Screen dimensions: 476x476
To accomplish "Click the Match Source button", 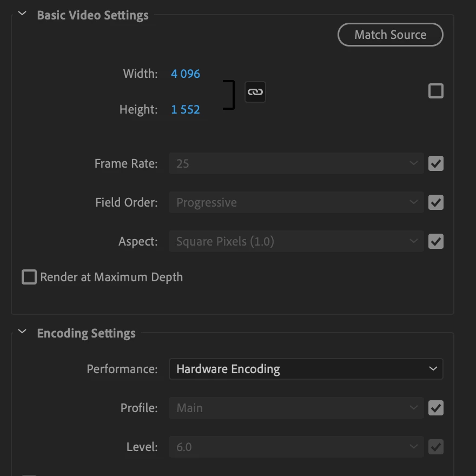I will (x=390, y=35).
